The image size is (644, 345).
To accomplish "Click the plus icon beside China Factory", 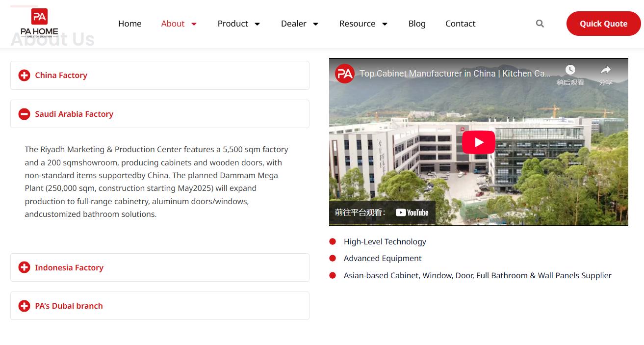I will pyautogui.click(x=24, y=75).
